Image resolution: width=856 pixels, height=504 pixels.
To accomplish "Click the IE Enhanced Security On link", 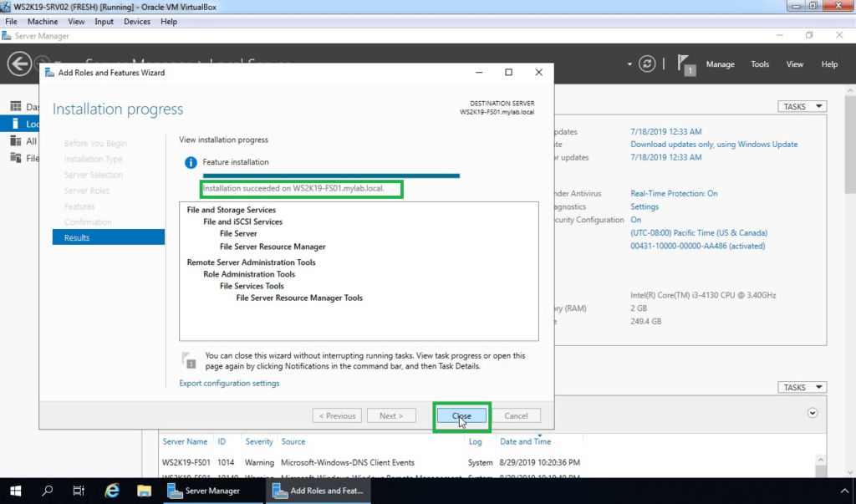I will pyautogui.click(x=636, y=220).
